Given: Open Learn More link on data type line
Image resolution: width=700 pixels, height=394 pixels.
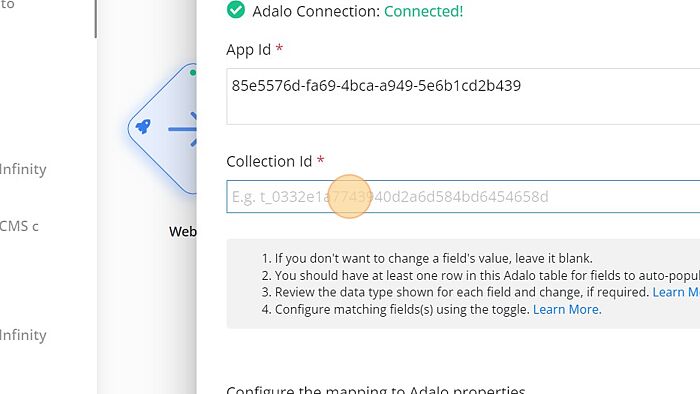Looking at the screenshot, I should point(676,292).
